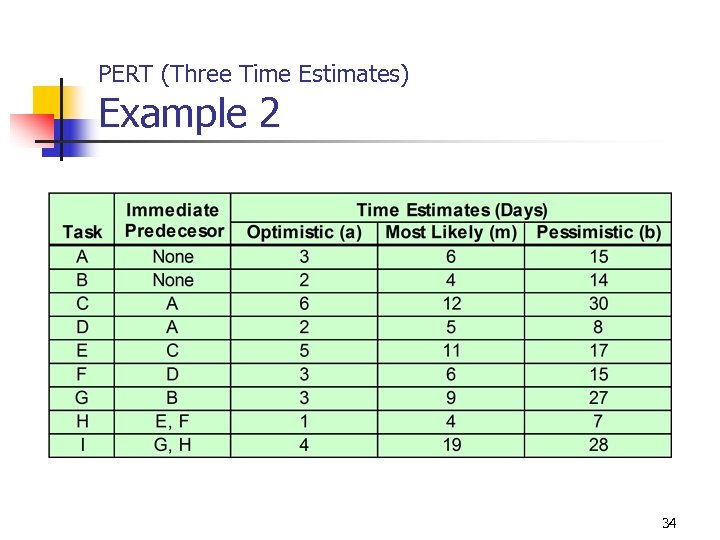Click the pessimistic value 28 cell
Screen dimensions: 720x540
click(598, 444)
